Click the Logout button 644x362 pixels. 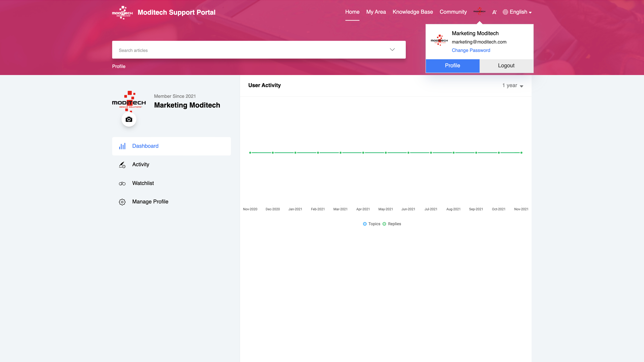point(506,66)
